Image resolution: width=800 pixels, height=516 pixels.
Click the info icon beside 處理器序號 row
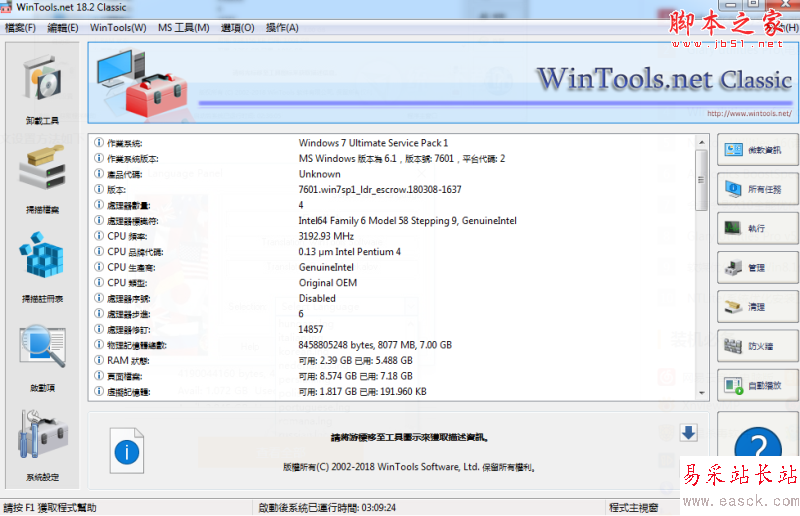click(x=99, y=298)
